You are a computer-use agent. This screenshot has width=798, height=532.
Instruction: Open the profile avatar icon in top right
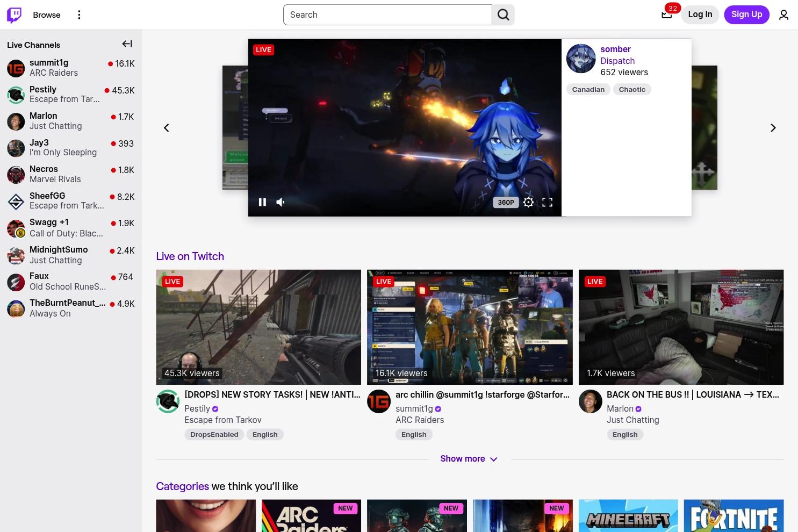tap(783, 15)
